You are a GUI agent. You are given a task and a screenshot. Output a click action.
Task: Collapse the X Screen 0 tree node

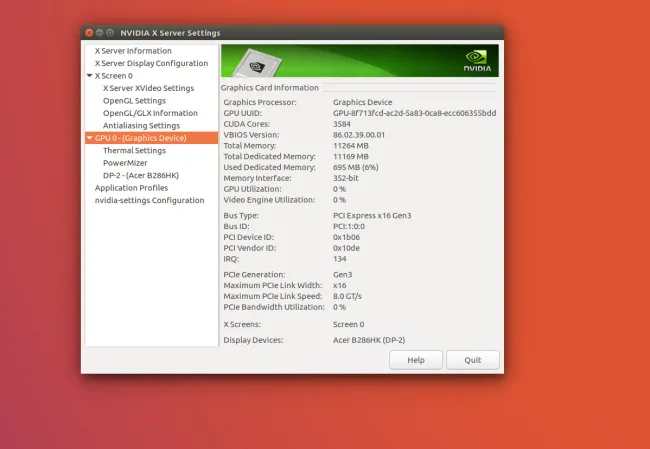tap(90, 76)
